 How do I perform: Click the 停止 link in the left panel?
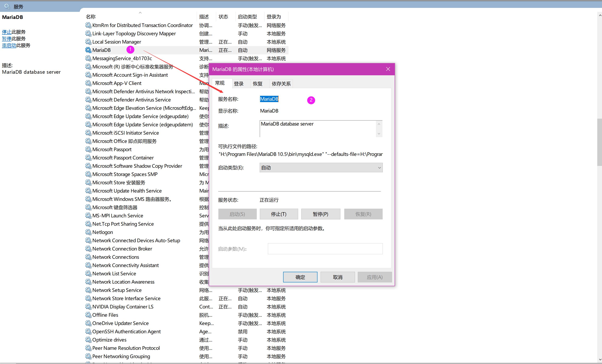tap(7, 32)
